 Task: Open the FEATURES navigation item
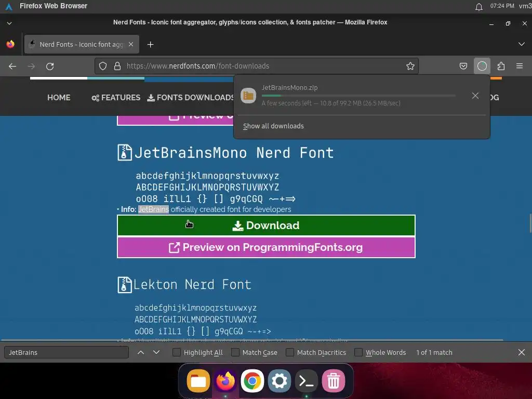[x=116, y=98]
